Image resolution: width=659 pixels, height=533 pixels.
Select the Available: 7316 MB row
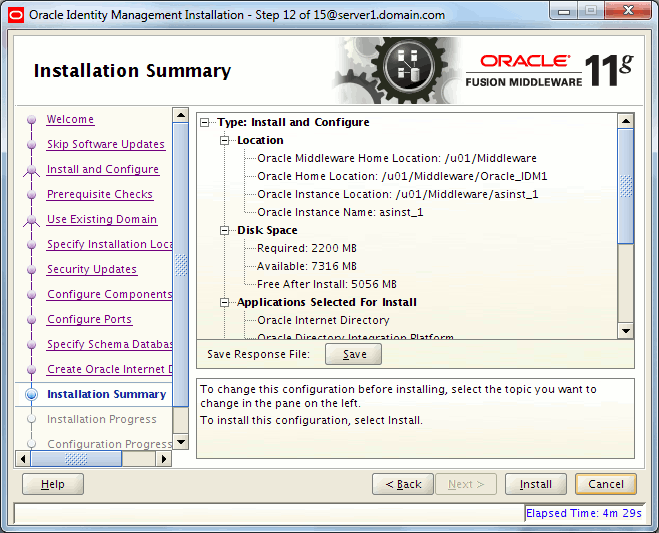307,266
